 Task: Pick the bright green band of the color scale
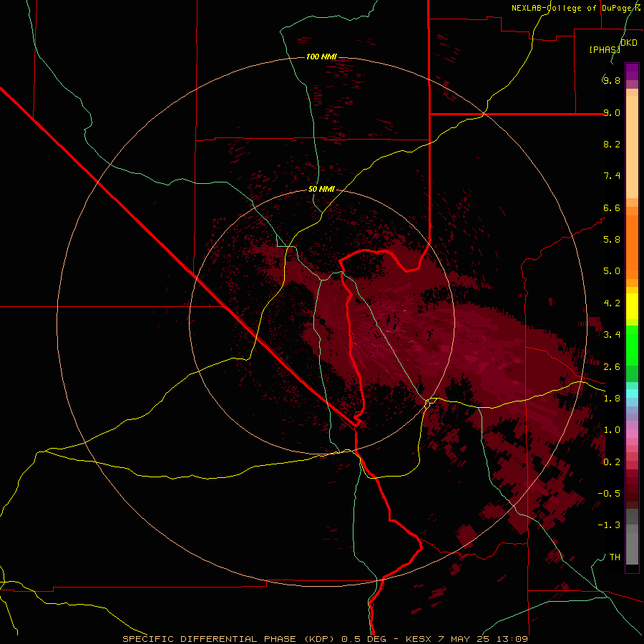[x=632, y=345]
